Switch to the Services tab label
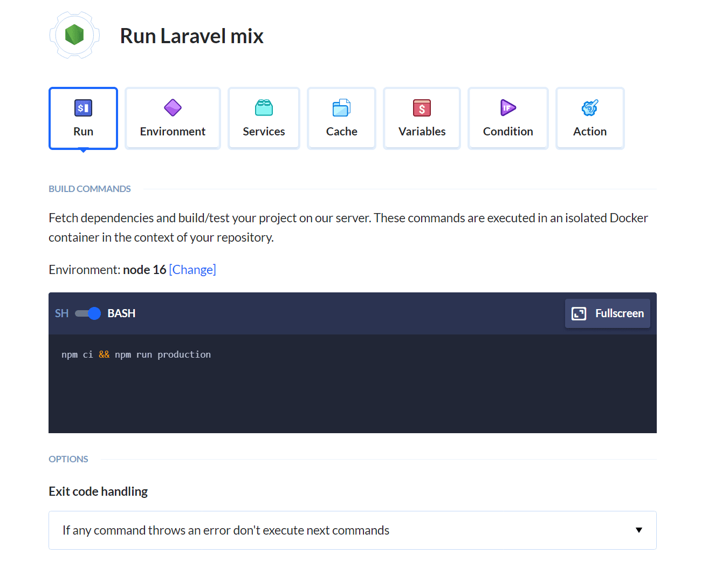The height and width of the screenshot is (588, 708). pos(264,132)
